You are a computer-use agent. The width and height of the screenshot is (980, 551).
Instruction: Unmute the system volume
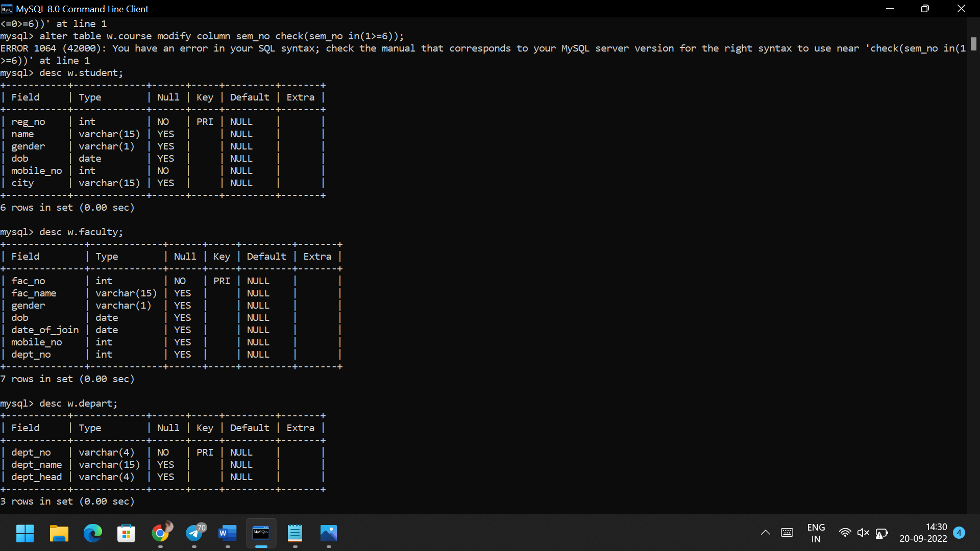864,533
